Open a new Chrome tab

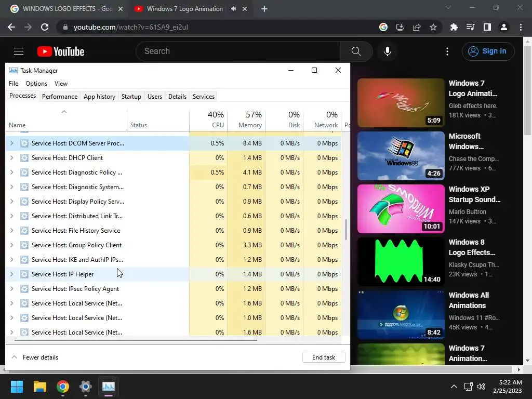pos(264,9)
